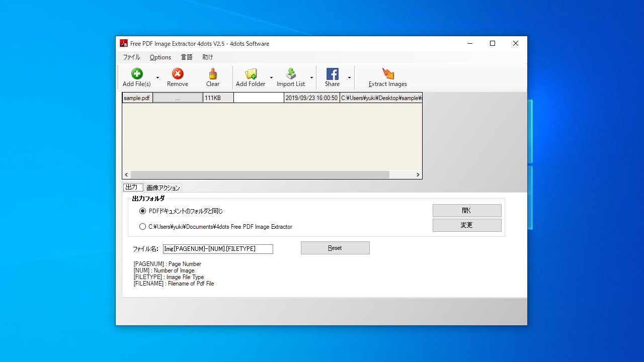Close the PDF Image Extractor window
Image resolution: width=644 pixels, height=362 pixels.
click(x=516, y=43)
